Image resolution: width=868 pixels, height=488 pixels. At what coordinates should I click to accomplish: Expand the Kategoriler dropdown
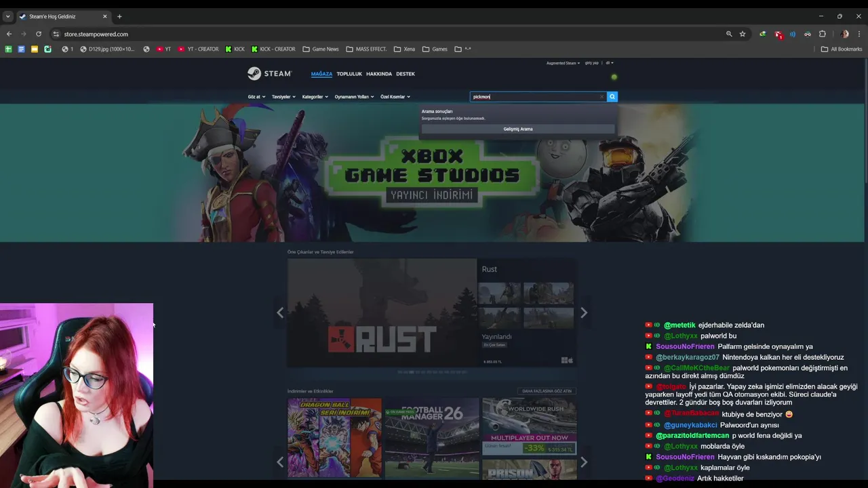click(315, 97)
